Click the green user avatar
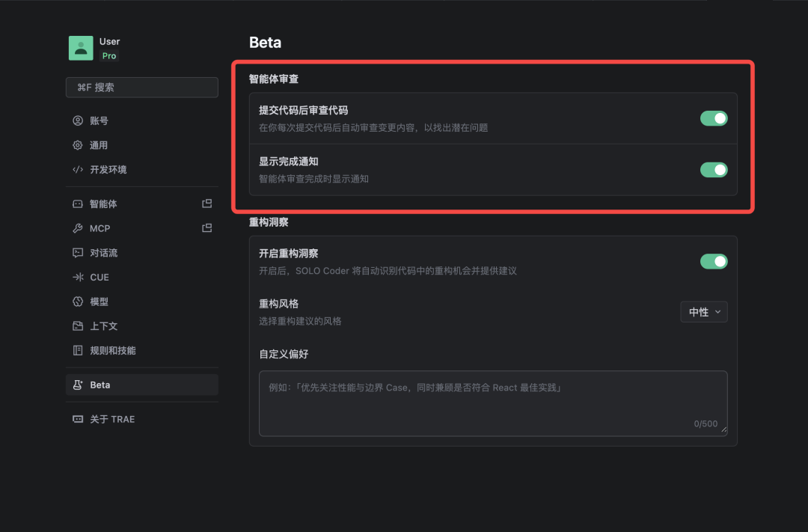808x532 pixels. pos(81,48)
